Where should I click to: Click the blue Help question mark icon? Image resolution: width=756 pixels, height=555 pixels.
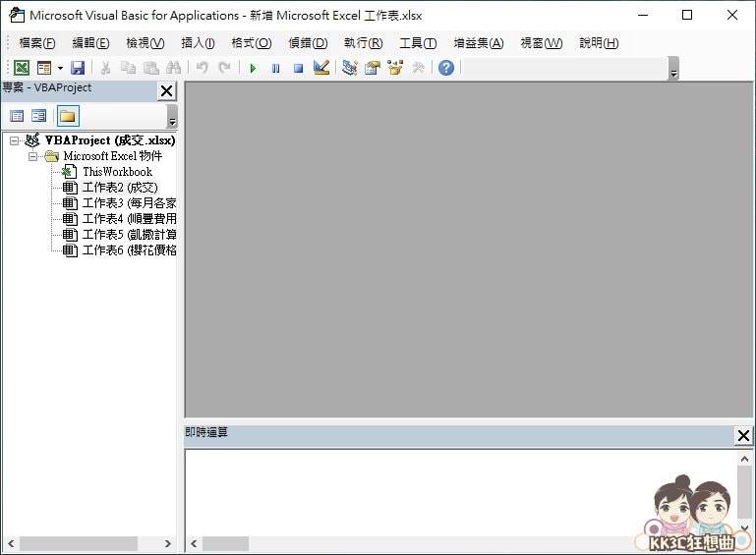(446, 68)
